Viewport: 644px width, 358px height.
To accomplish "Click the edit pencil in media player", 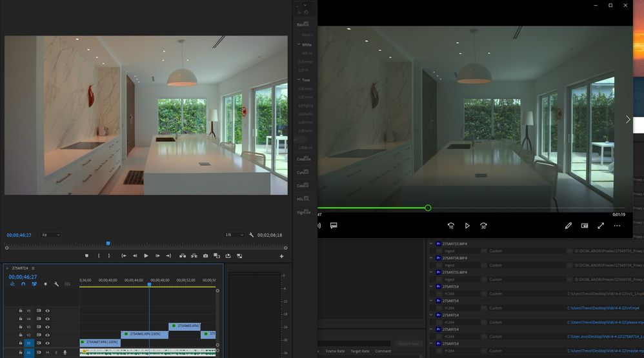I will (568, 226).
